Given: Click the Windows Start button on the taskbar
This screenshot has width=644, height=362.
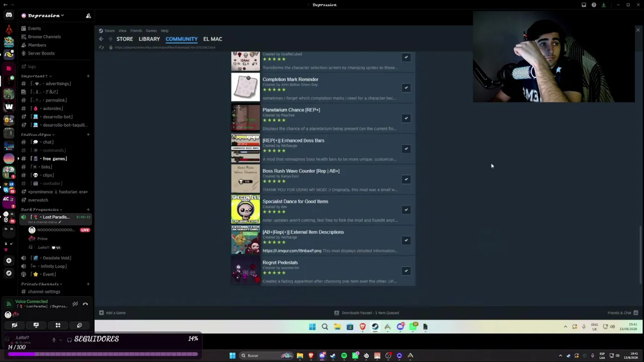Looking at the screenshot, I should click(232, 356).
